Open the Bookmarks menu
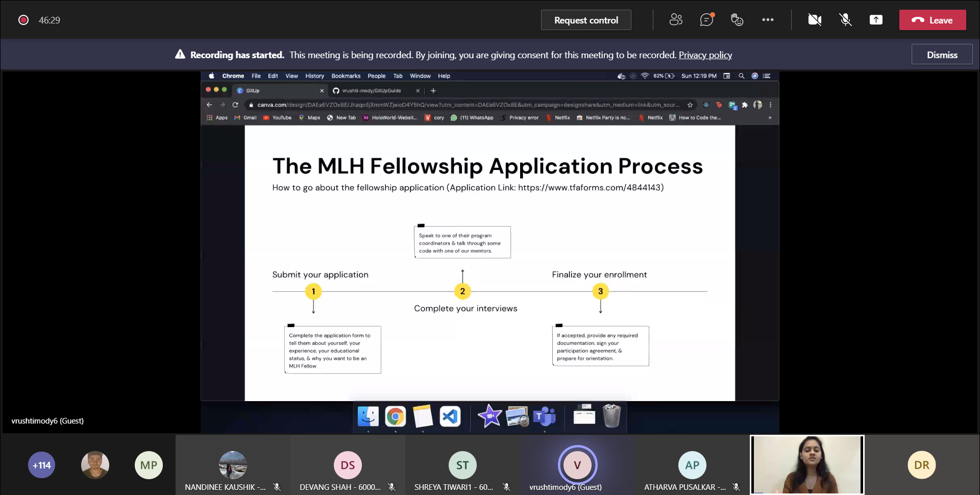Image resolution: width=980 pixels, height=495 pixels. point(346,76)
